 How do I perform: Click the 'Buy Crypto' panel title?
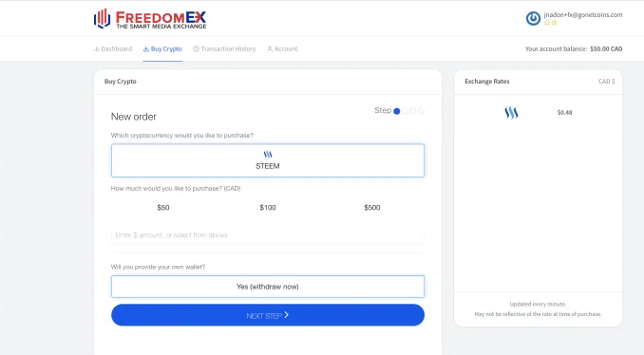click(x=121, y=82)
